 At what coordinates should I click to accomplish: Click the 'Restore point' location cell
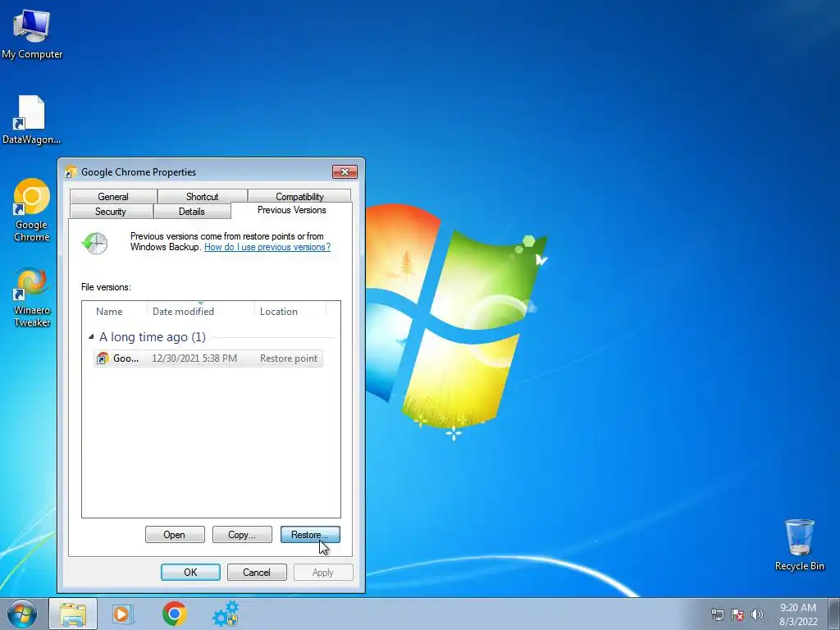289,358
